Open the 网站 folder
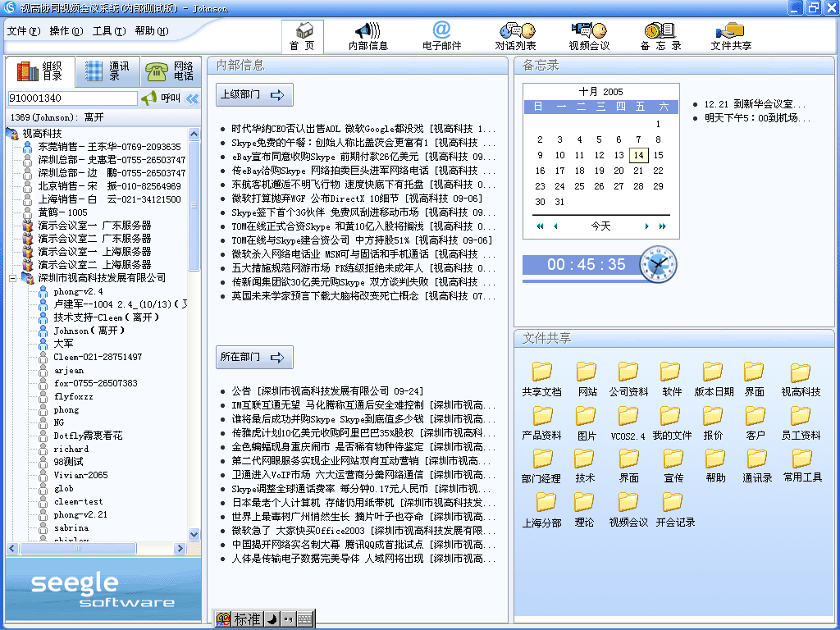This screenshot has width=840, height=630. (x=587, y=379)
